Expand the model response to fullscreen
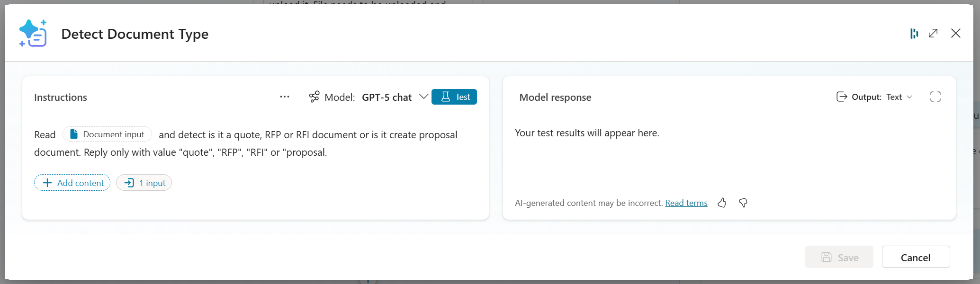Viewport: 980px width, 284px height. (935, 97)
